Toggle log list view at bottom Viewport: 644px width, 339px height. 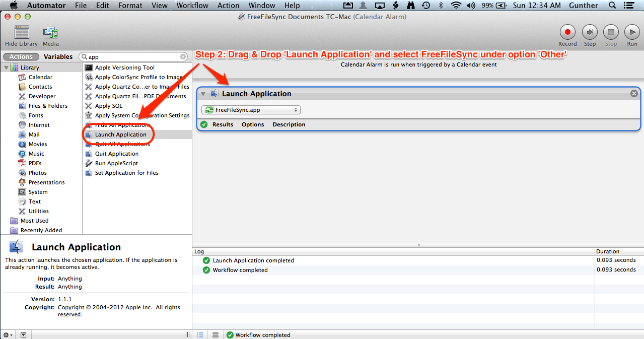[200, 334]
